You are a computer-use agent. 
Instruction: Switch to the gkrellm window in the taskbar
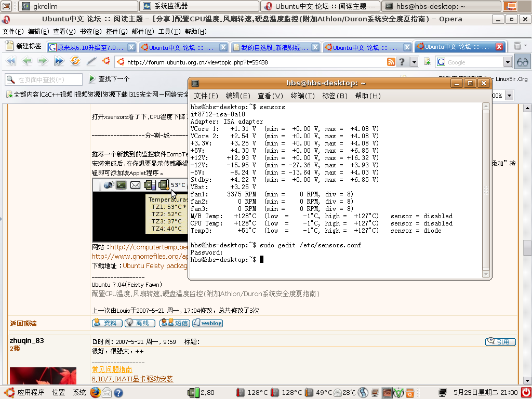(x=78, y=6)
